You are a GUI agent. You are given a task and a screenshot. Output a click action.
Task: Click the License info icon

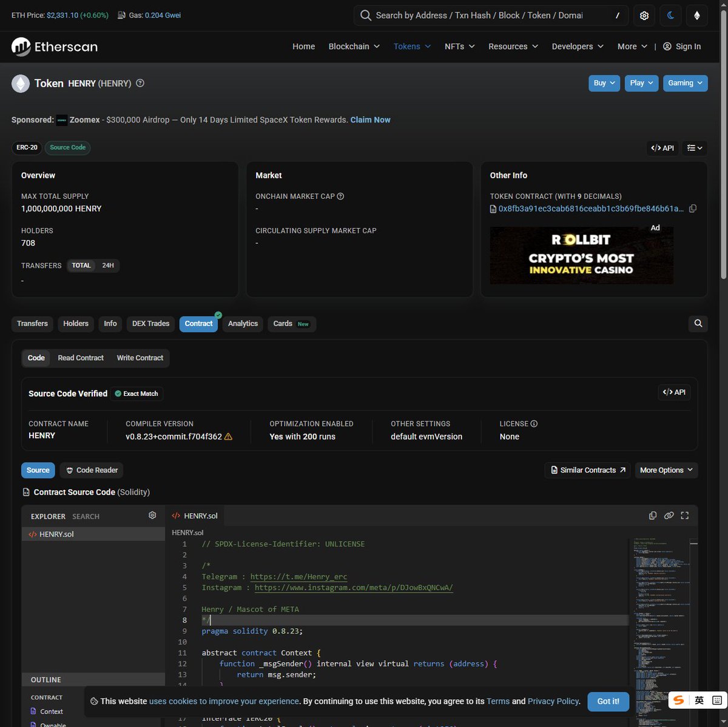pyautogui.click(x=534, y=424)
